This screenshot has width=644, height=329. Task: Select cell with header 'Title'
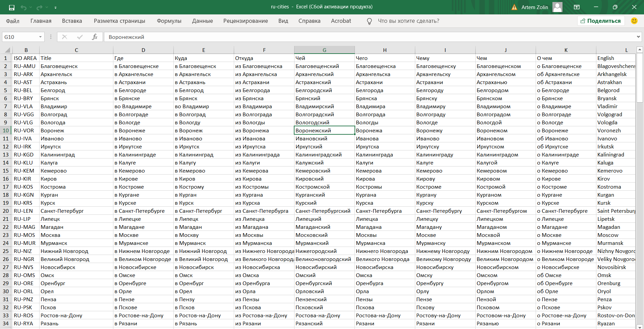pos(76,58)
